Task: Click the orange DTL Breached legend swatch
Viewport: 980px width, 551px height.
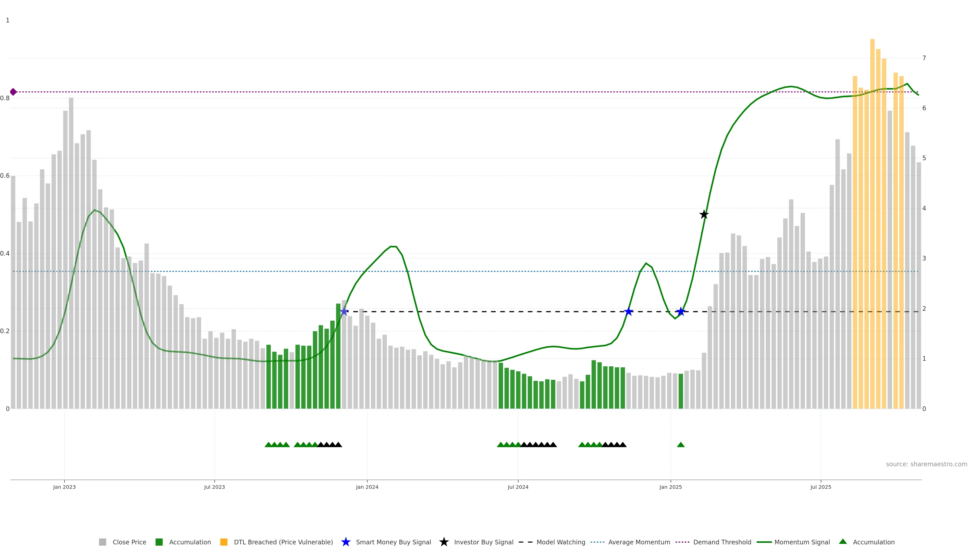Action: click(224, 542)
